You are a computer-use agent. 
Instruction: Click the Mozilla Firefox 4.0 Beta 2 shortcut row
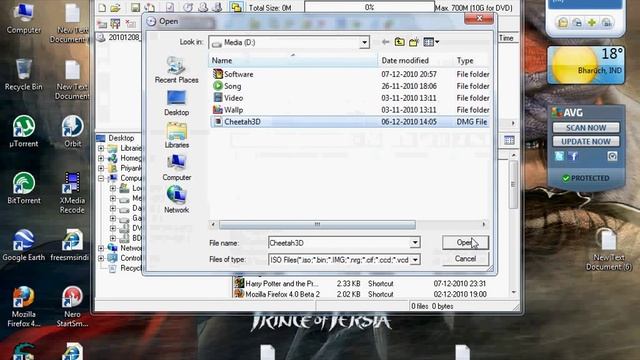point(361,294)
